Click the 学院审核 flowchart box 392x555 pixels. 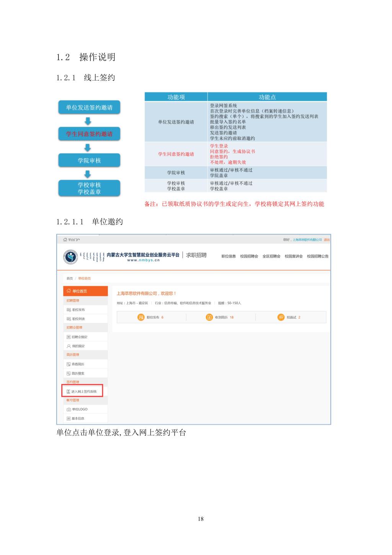(x=89, y=160)
